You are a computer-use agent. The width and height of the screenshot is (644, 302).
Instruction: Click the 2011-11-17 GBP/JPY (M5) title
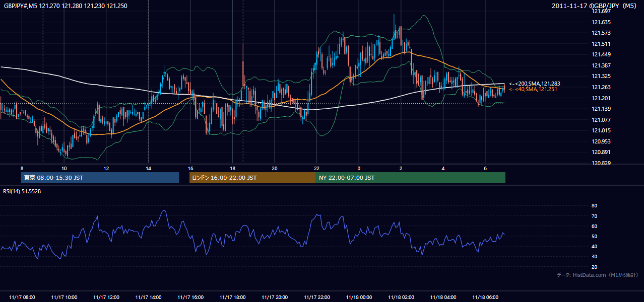coord(595,6)
